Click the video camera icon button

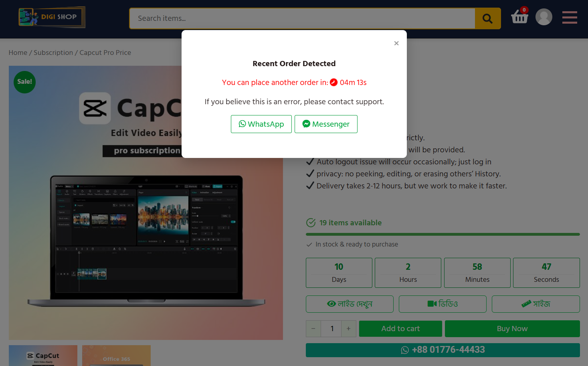443,304
